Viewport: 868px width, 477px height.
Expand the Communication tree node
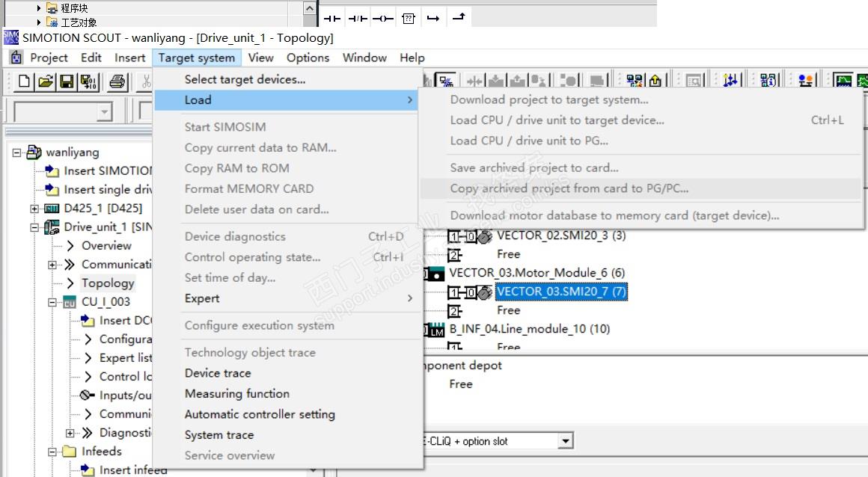point(52,265)
